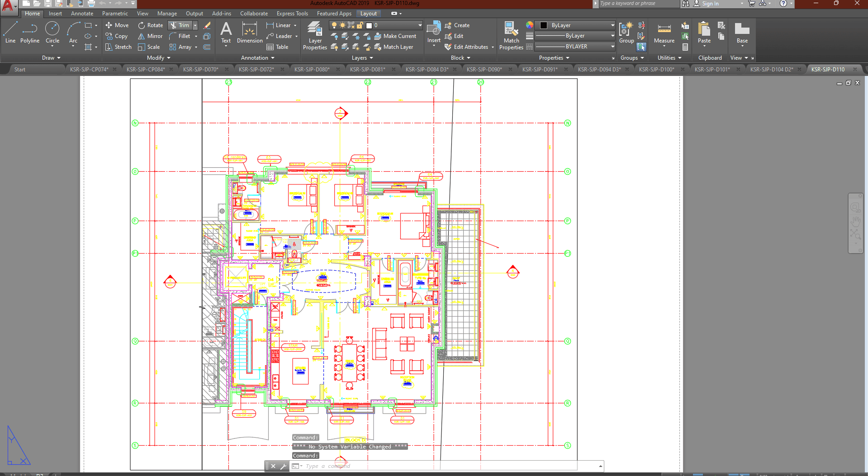This screenshot has width=868, height=476.
Task: Toggle Group Selection on/off button
Action: point(641,47)
